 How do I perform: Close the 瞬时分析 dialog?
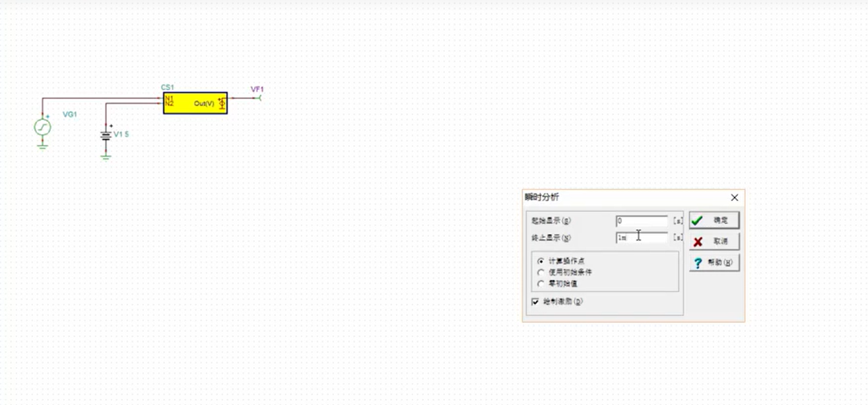[734, 198]
